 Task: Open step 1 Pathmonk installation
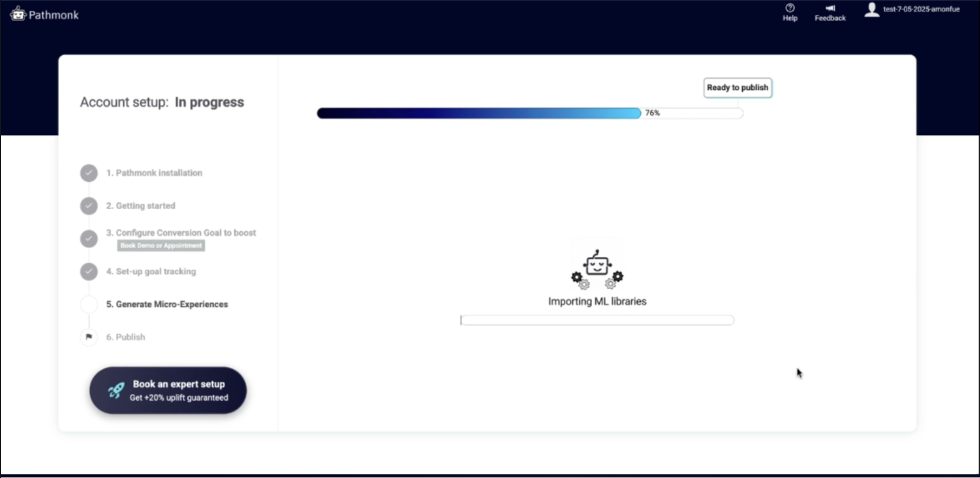tap(154, 173)
